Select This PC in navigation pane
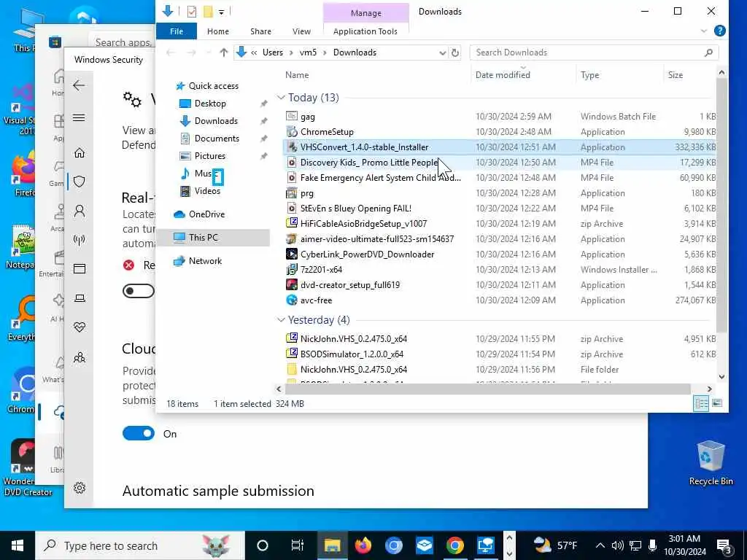Image resolution: width=747 pixels, height=560 pixels. 214,238
